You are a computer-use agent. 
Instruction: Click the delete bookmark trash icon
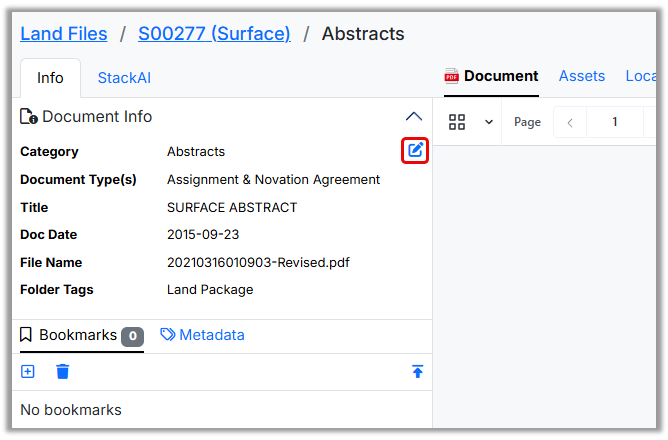click(x=63, y=372)
